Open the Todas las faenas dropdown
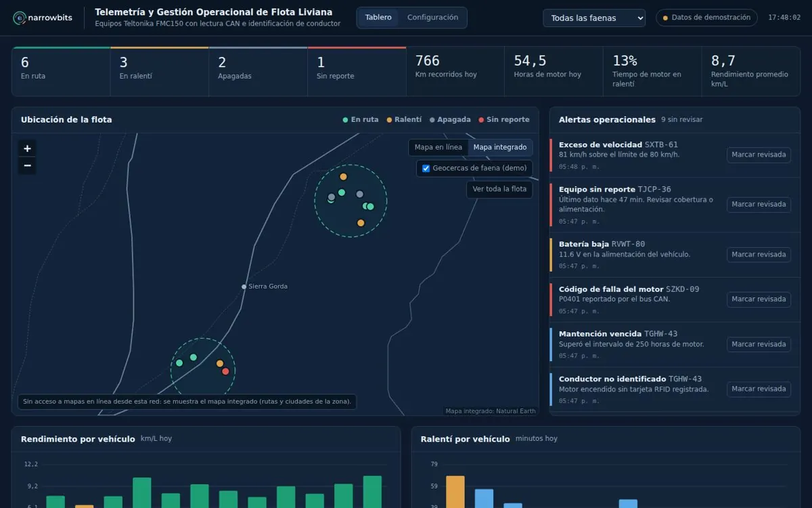The image size is (812, 508). tap(594, 18)
